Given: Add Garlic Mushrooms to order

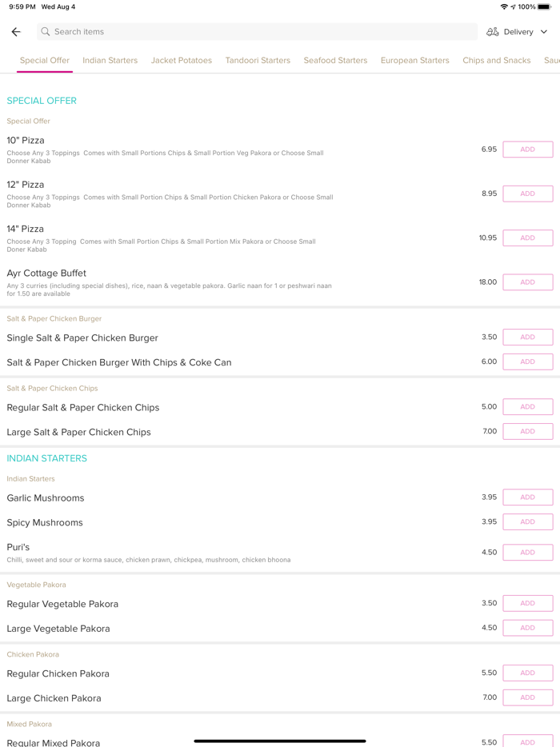Looking at the screenshot, I should (x=527, y=497).
